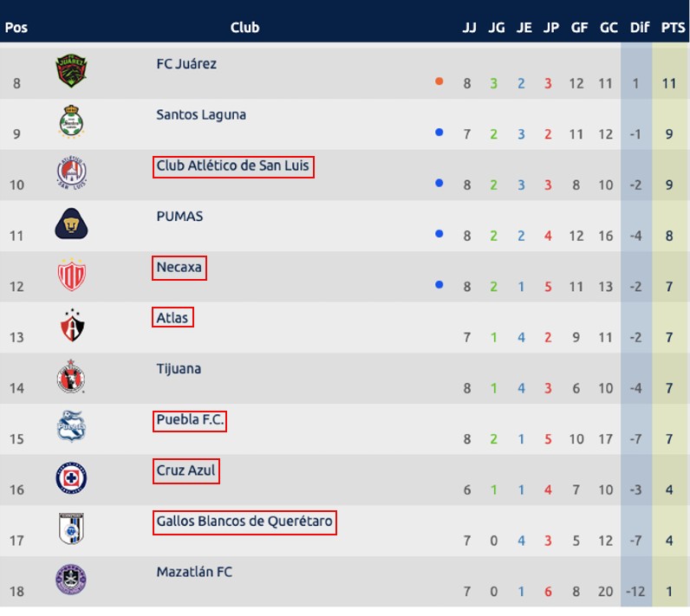Viewport: 690px width, 616px height.
Task: Open the Puebla F.C. team page
Action: [190, 421]
